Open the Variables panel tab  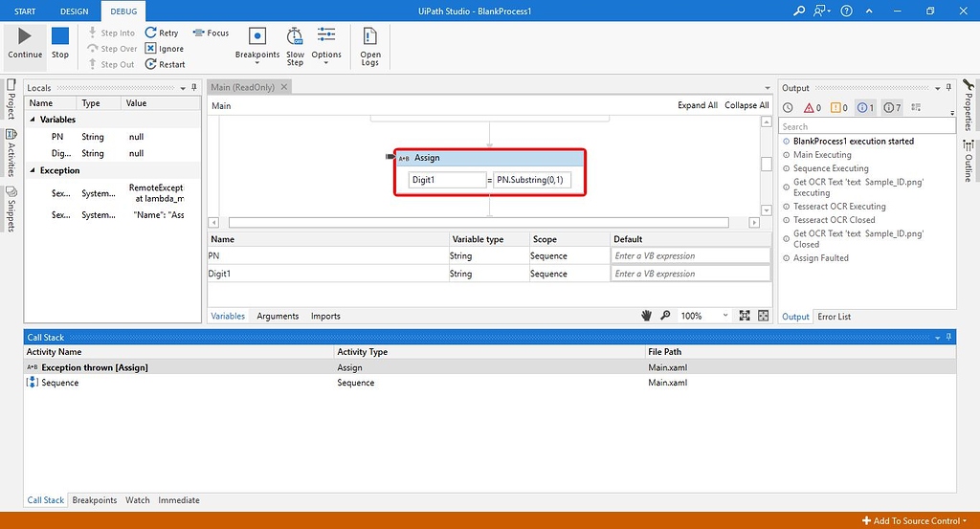[228, 316]
